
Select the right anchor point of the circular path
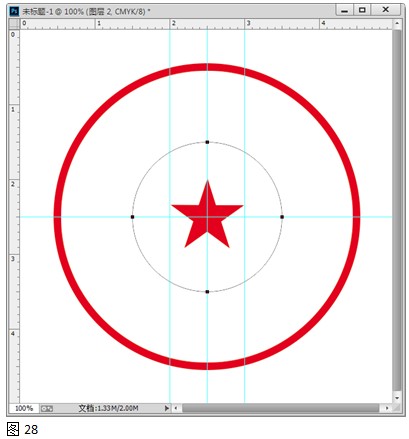[282, 217]
